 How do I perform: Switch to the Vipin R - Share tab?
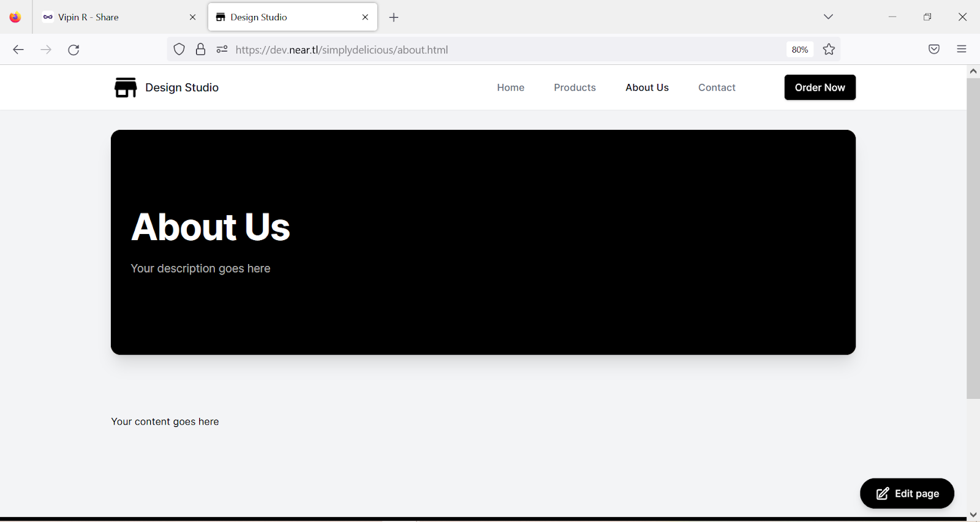(x=119, y=17)
